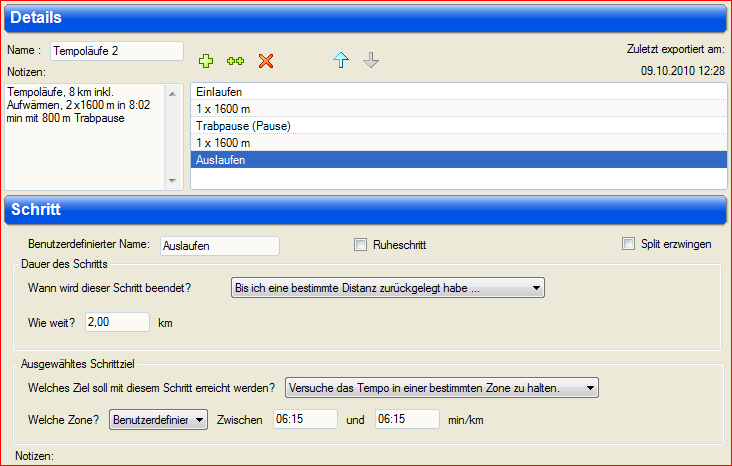Viewport: 732px width, 466px height.
Task: Select the Einlaufen step in list
Action: pyautogui.click(x=458, y=92)
